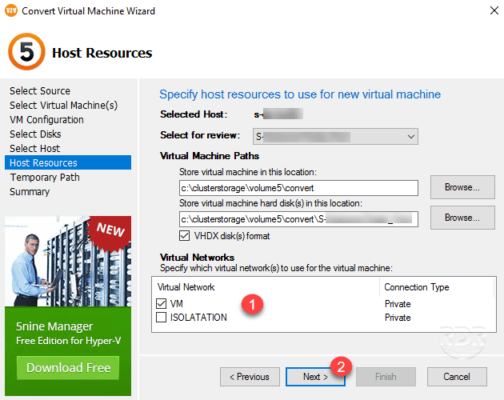Go to Select Host step
This screenshot has width=504, height=400.
[35, 148]
